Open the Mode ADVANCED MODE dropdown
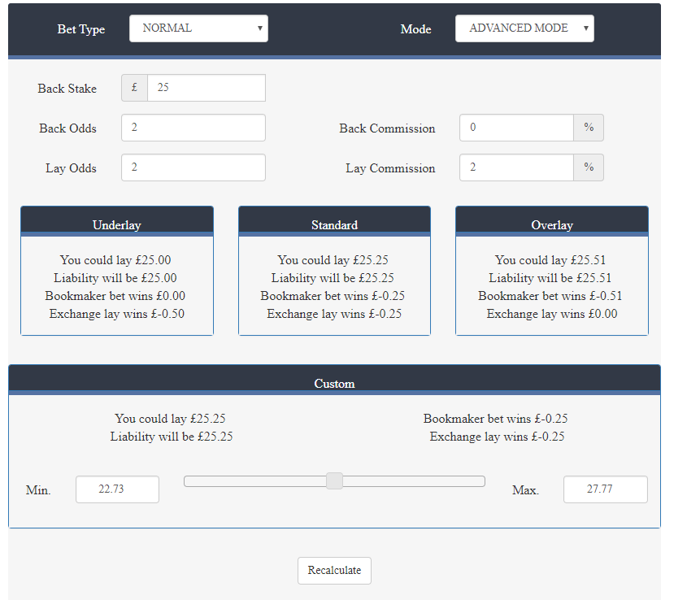 point(524,28)
